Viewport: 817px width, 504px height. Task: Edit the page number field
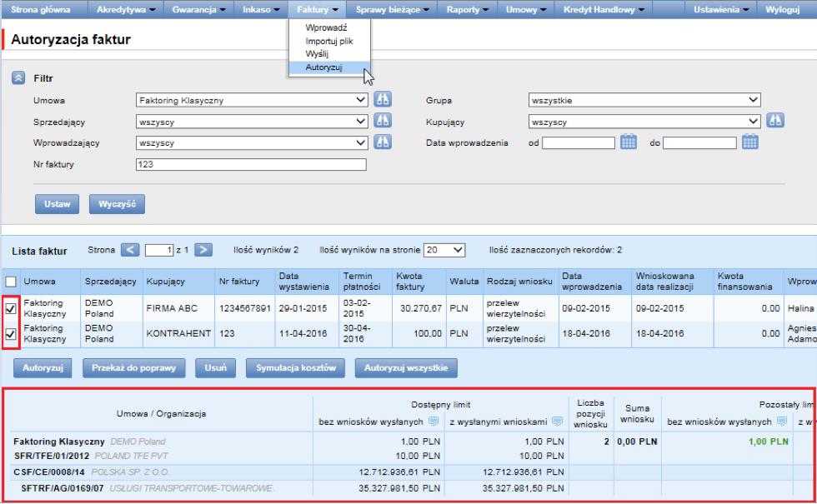159,250
